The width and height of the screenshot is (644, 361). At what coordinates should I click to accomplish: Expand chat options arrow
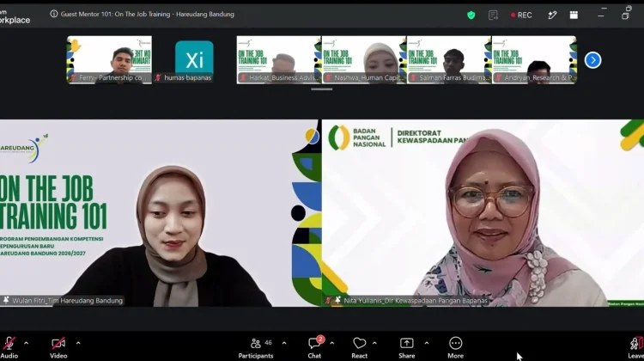[x=331, y=343]
